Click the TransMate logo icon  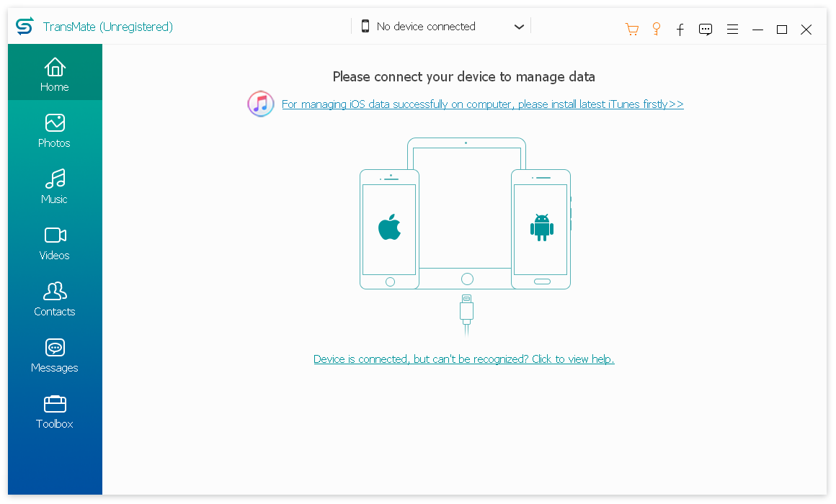pos(25,26)
